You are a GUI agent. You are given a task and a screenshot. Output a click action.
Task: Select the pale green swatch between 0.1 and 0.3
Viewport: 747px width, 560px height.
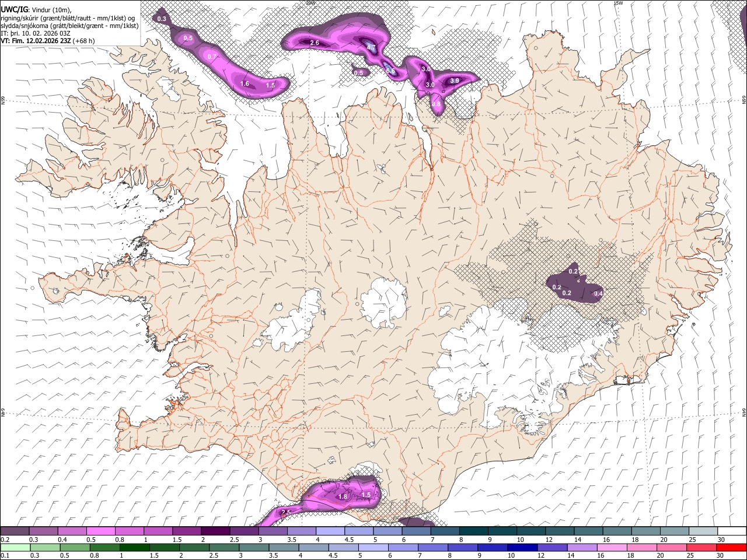coord(15,547)
